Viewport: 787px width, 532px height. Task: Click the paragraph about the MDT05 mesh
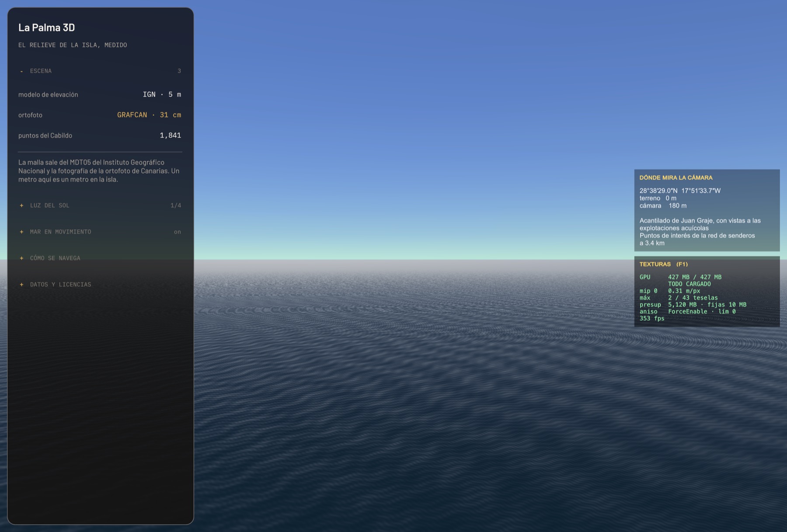pos(99,171)
